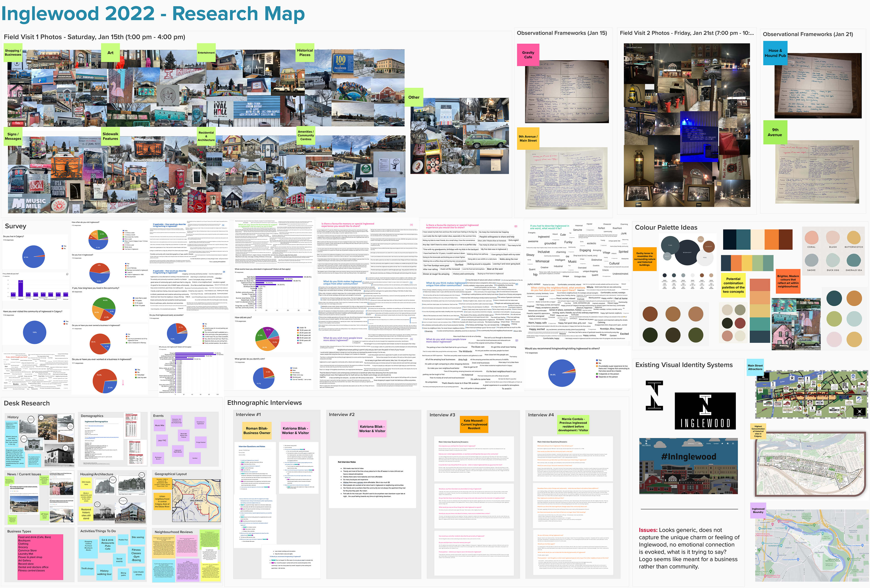Open the INGLEWOOD geographical layout map
This screenshot has height=588, width=870.
(x=196, y=500)
